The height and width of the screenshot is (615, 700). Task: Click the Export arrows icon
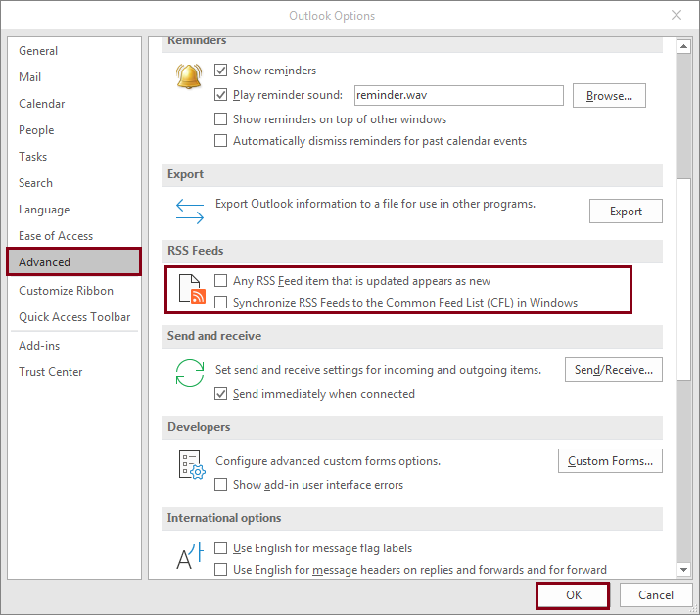[190, 212]
